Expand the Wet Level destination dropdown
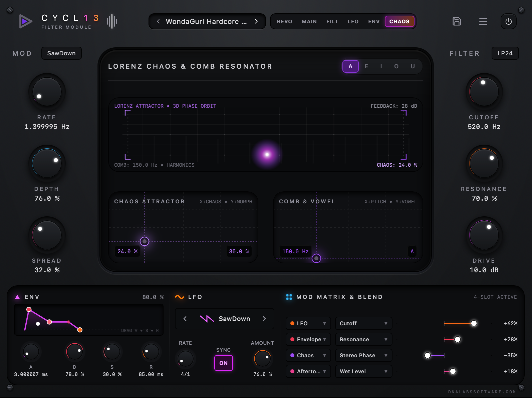This screenshot has height=398, width=532. 363,371
